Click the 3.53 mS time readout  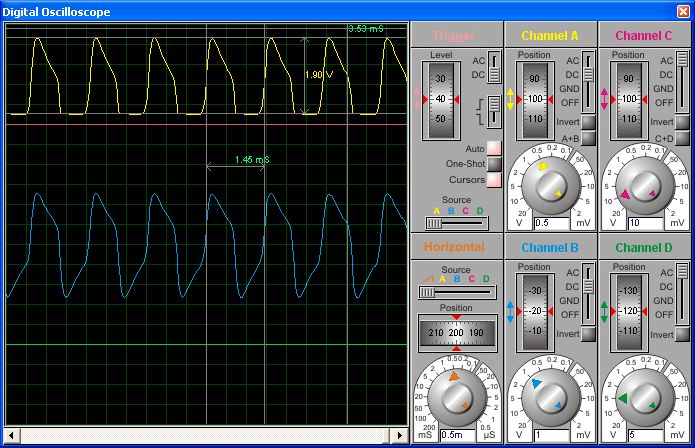point(366,29)
